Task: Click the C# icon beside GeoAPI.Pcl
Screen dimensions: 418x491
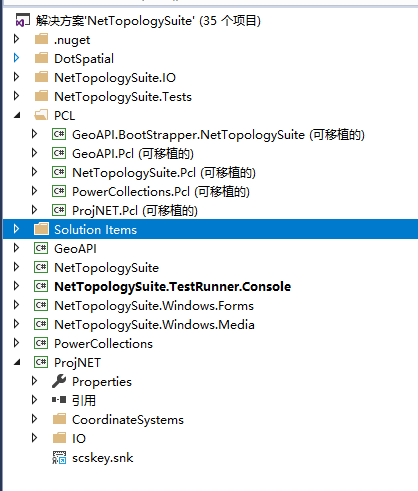Action: 59,153
